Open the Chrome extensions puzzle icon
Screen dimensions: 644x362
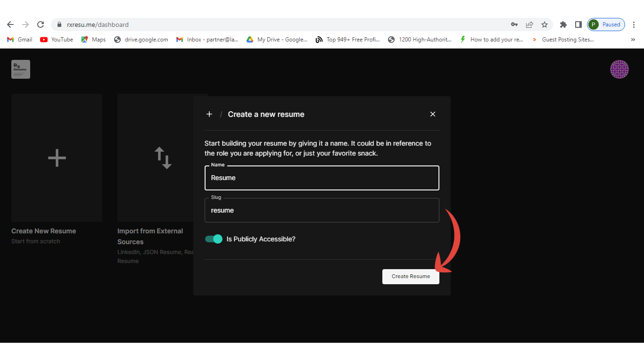coord(563,25)
